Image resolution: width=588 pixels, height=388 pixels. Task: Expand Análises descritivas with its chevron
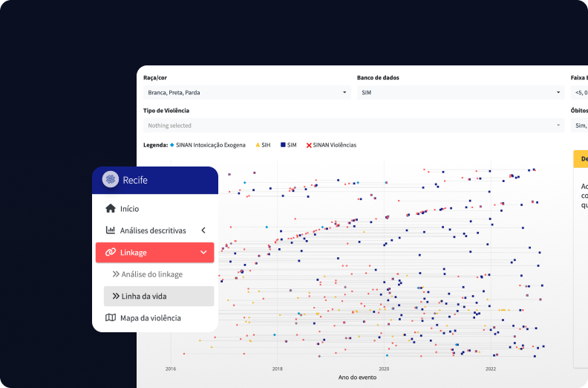pos(203,230)
